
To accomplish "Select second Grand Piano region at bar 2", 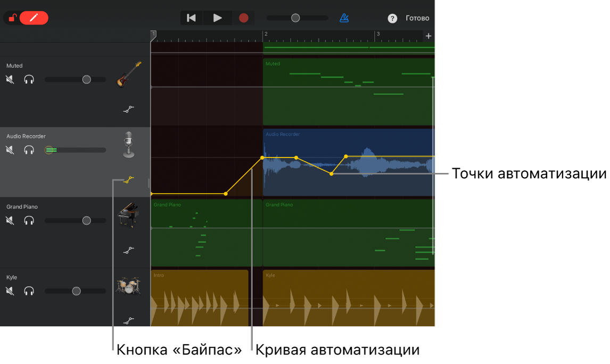I will (x=349, y=233).
